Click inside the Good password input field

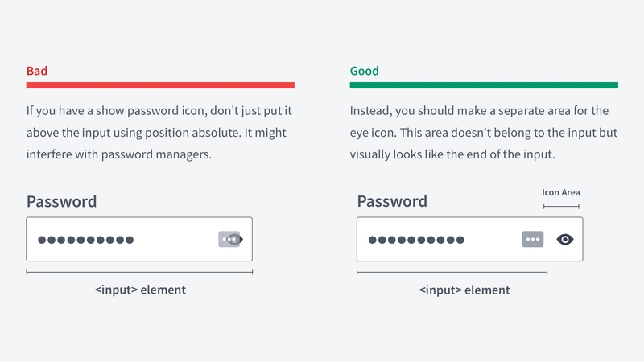[452, 239]
